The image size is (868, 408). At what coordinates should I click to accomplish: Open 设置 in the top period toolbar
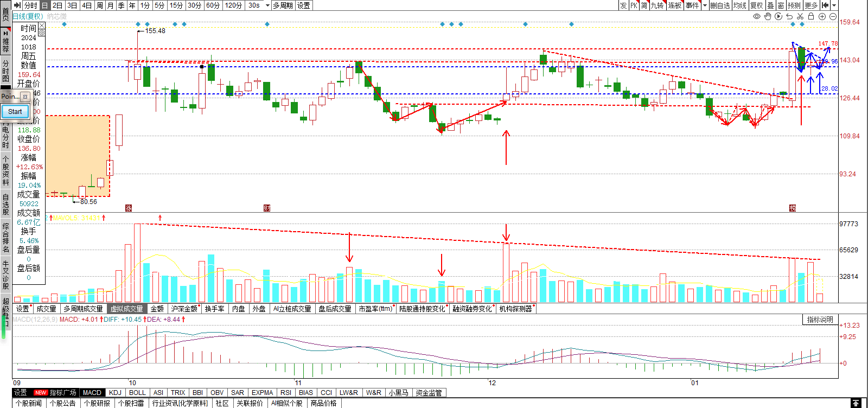coord(304,5)
